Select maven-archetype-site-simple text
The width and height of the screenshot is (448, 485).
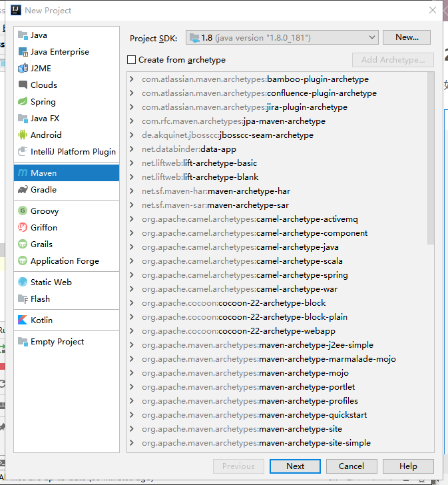point(315,443)
